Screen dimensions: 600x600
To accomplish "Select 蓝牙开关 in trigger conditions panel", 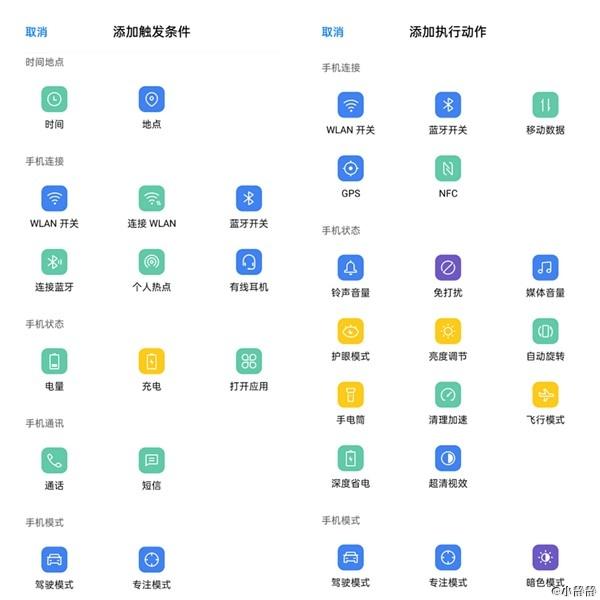I will [x=249, y=198].
